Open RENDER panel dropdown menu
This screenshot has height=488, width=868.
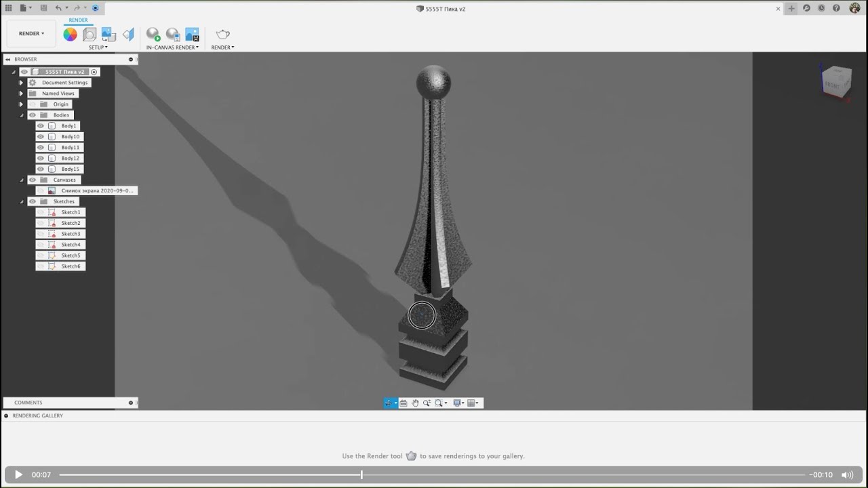[x=222, y=47]
